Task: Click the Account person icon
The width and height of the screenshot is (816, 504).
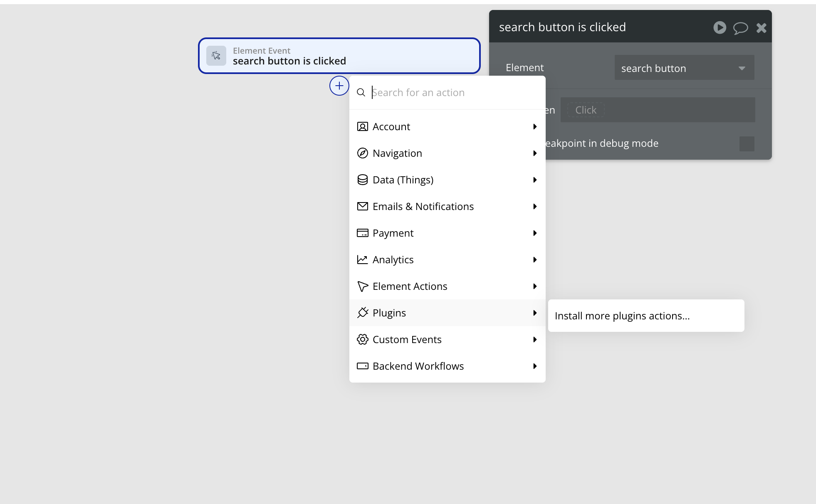Action: [363, 126]
